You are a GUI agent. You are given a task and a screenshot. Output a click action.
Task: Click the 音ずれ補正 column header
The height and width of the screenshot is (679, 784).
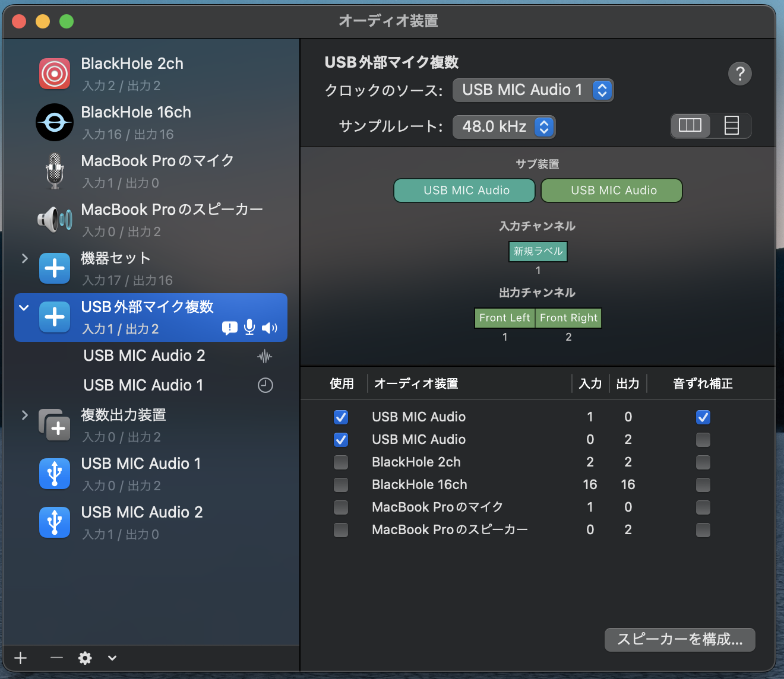coord(703,383)
